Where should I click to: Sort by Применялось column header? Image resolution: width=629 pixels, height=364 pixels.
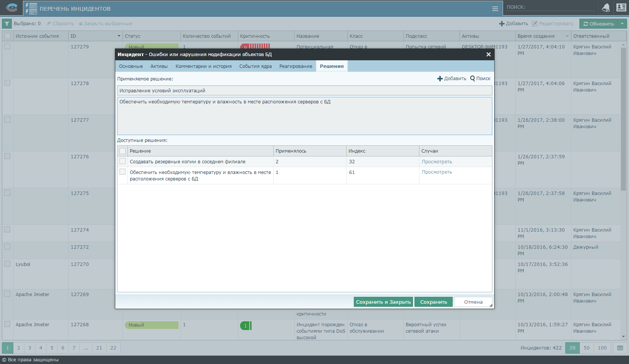pos(310,151)
